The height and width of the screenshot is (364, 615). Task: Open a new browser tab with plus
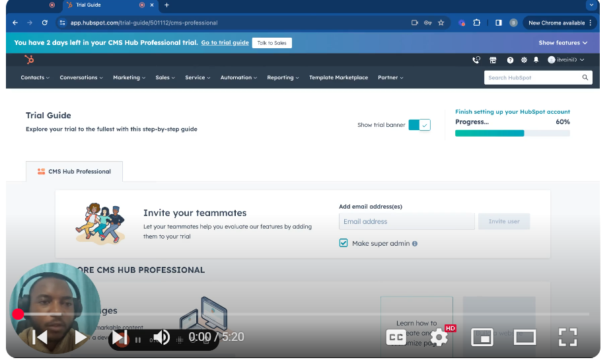(166, 5)
